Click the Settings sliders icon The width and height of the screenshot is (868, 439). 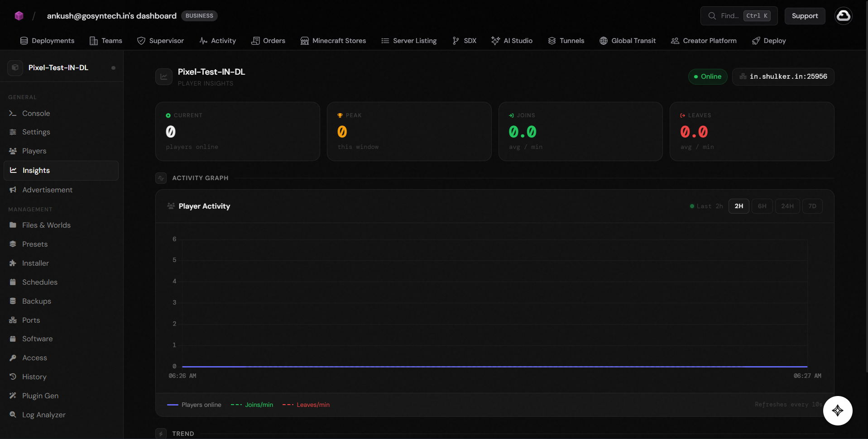(13, 132)
